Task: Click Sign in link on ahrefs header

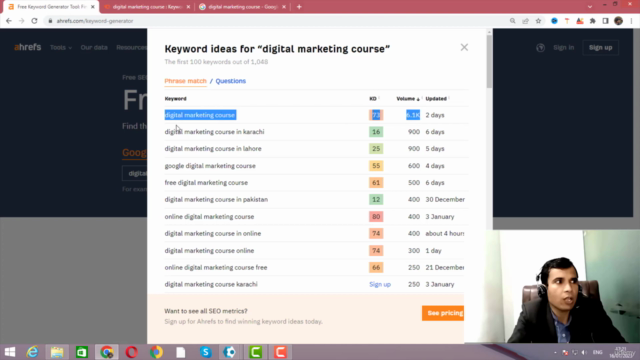Action: coord(563,47)
